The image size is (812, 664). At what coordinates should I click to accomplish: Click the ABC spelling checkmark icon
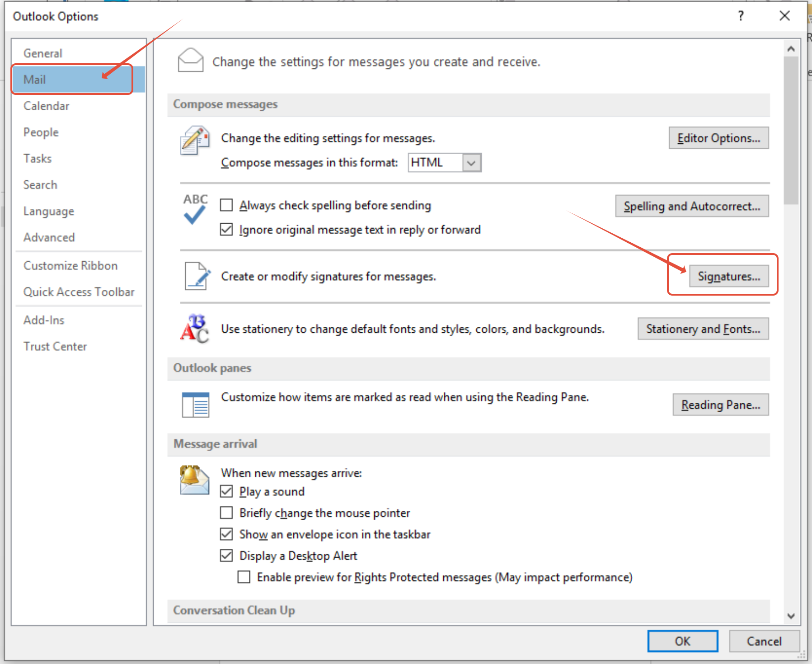(195, 209)
